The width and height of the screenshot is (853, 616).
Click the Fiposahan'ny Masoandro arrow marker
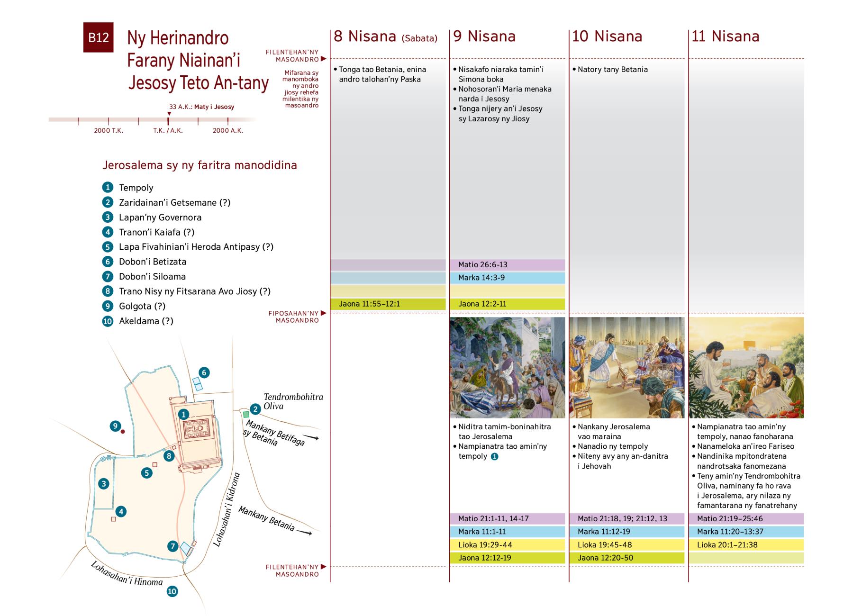coord(324,313)
